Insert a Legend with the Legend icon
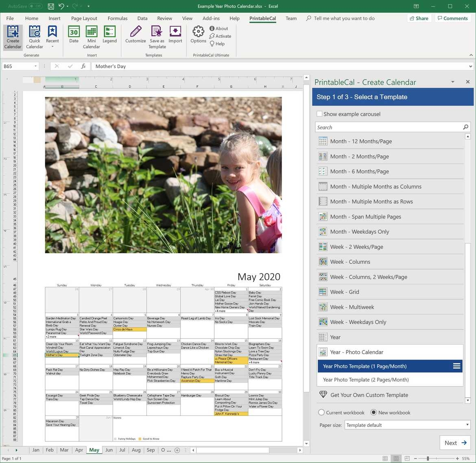The width and height of the screenshot is (476, 463). pos(109,35)
